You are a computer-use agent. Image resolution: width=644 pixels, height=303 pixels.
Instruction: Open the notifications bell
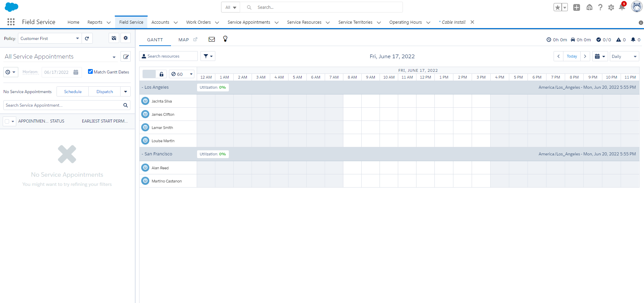pos(622,7)
